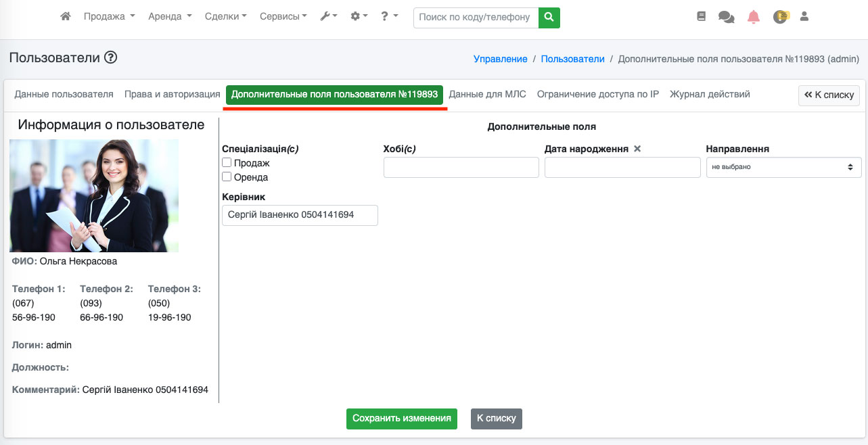Open the red notifications bell
Screen dimensions: 868x445
[x=754, y=17]
